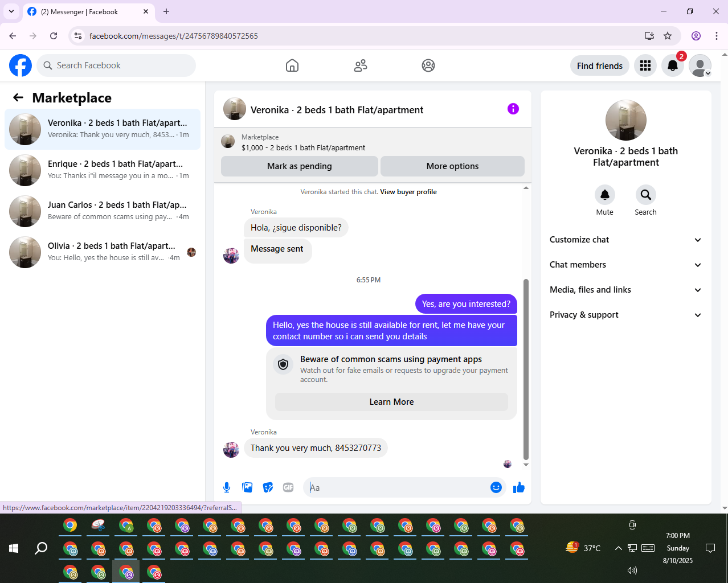Open View buyer profile link
Screen dimensions: 728x583
pyautogui.click(x=408, y=192)
